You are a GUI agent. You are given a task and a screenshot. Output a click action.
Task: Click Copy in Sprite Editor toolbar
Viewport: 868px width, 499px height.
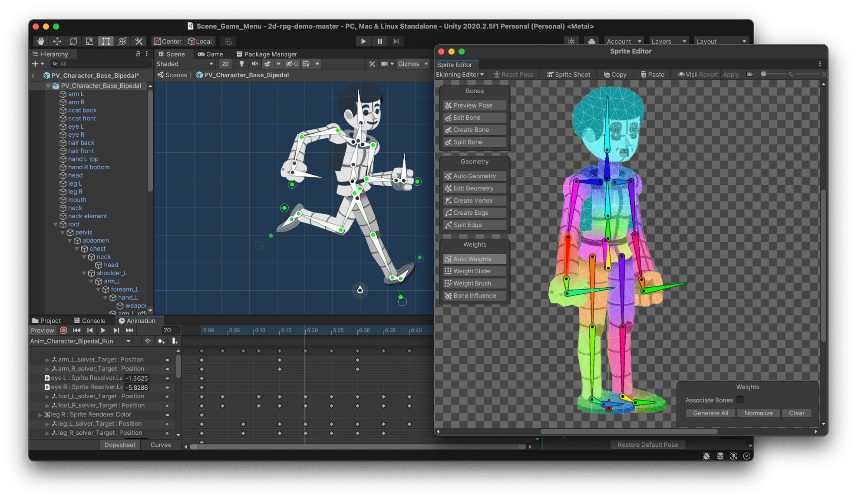[615, 75]
